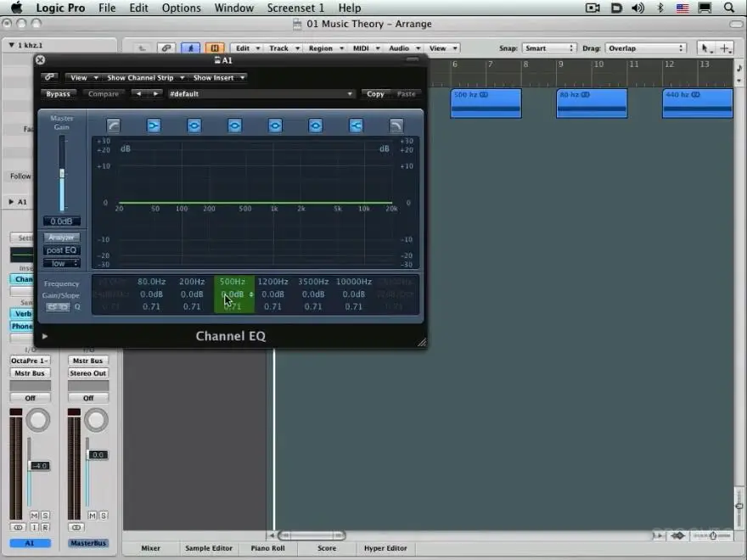The height and width of the screenshot is (560, 747).
Task: Click the stereo format icon on A1 strip
Action: click(x=18, y=528)
